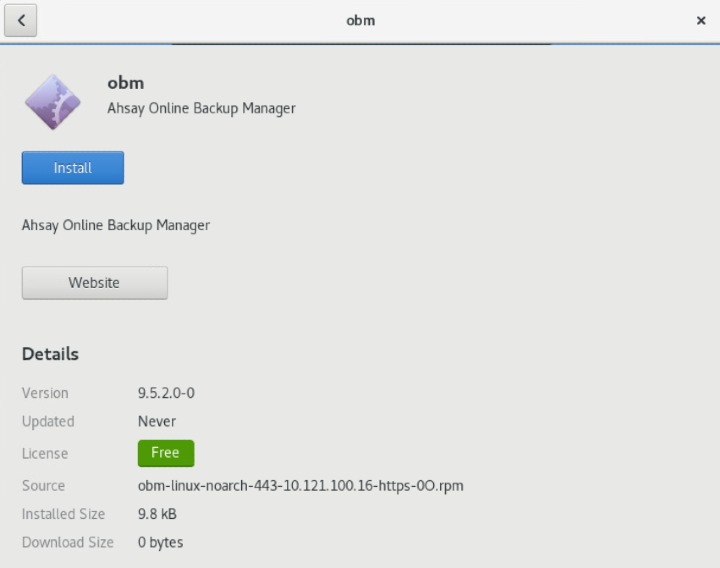This screenshot has height=568, width=720.
Task: Click the Details section heading
Action: (x=50, y=354)
